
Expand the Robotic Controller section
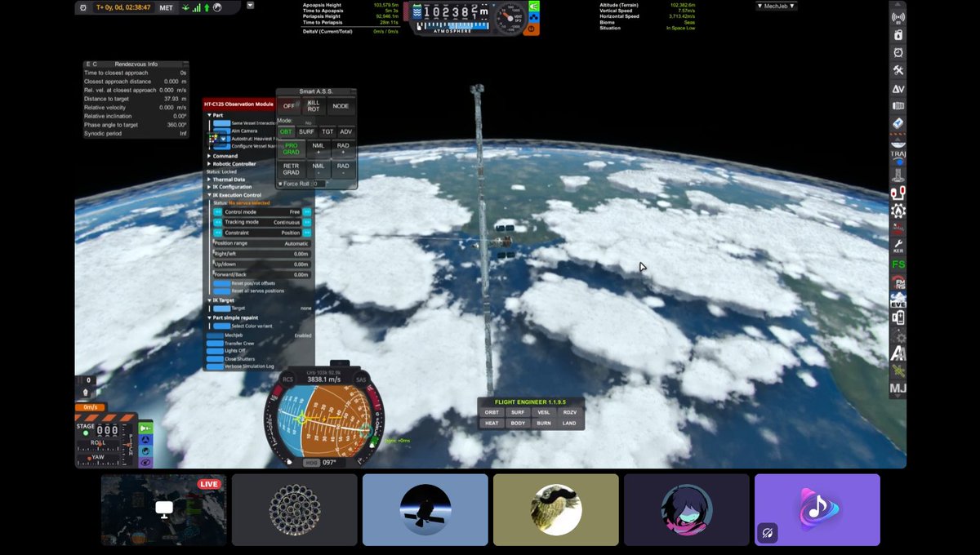coord(209,164)
